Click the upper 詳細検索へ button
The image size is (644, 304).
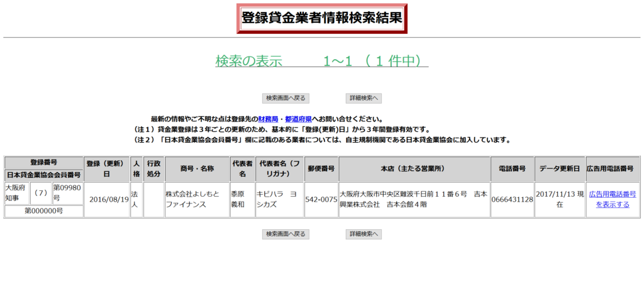click(x=364, y=99)
